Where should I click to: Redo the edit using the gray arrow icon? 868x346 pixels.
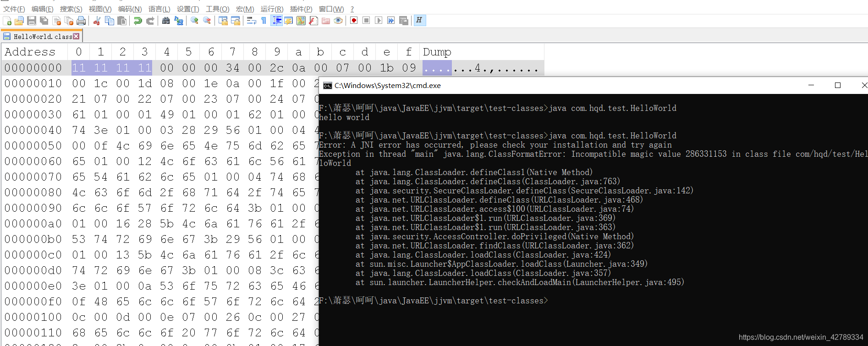click(x=150, y=21)
